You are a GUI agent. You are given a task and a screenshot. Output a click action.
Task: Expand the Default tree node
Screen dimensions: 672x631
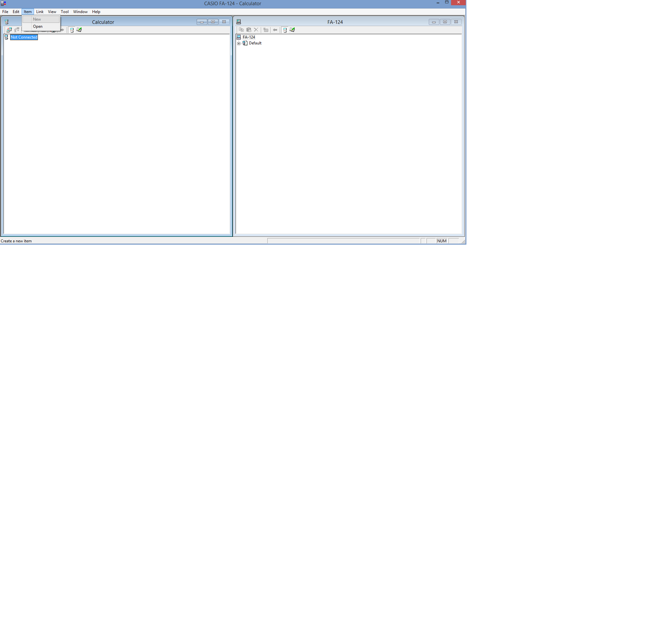239,43
